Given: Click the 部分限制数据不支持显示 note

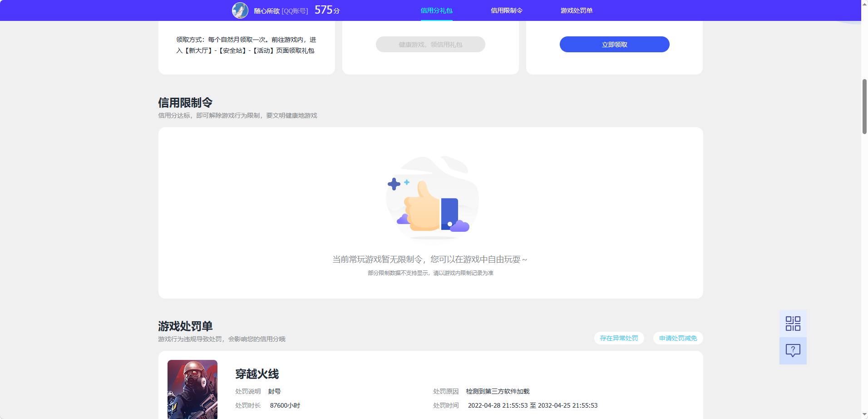Looking at the screenshot, I should click(x=430, y=273).
